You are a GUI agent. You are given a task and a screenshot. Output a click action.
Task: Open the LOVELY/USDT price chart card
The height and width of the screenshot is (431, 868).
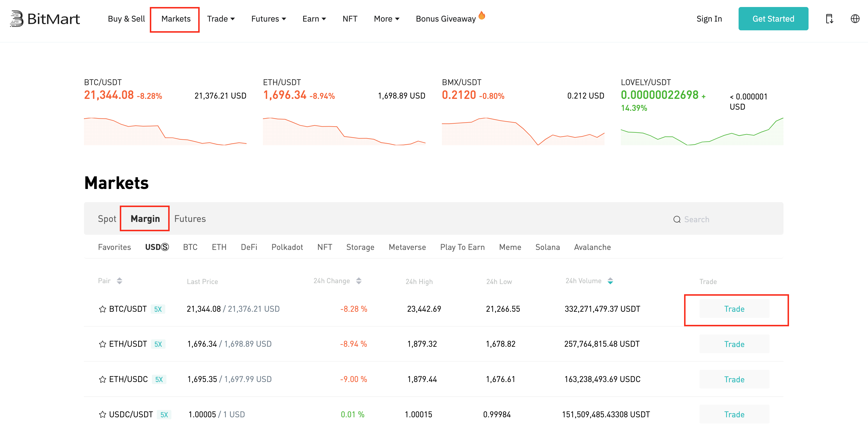click(702, 112)
